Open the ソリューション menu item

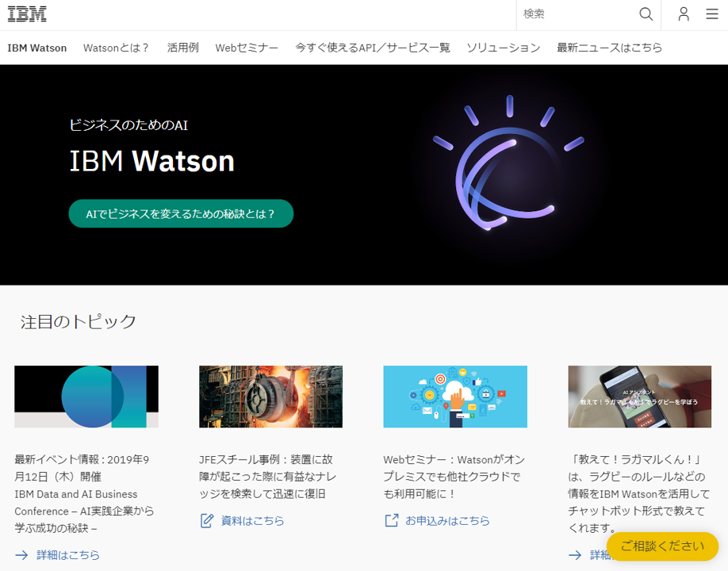click(x=504, y=48)
